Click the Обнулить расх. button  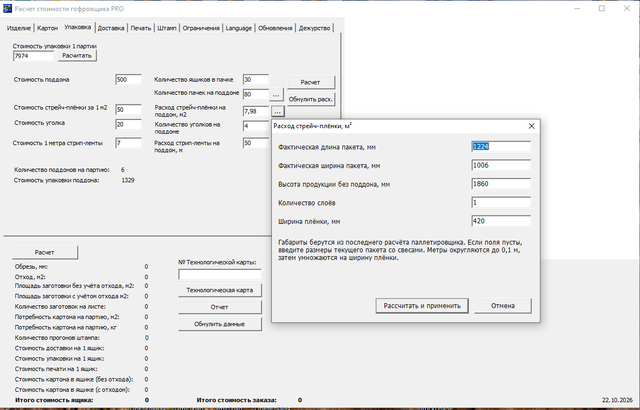pos(311,99)
